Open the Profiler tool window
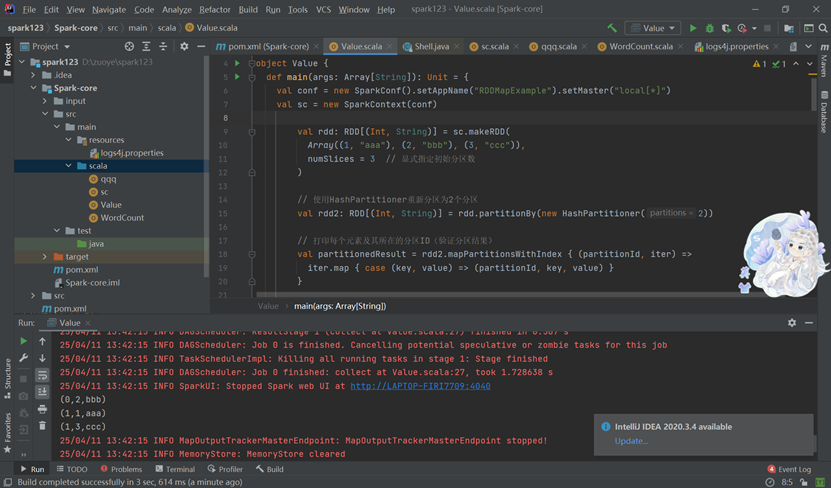This screenshot has width=831, height=488. [x=225, y=469]
